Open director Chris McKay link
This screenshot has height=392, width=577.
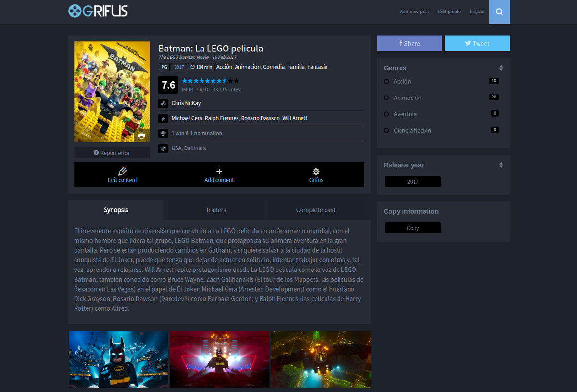[x=186, y=103]
